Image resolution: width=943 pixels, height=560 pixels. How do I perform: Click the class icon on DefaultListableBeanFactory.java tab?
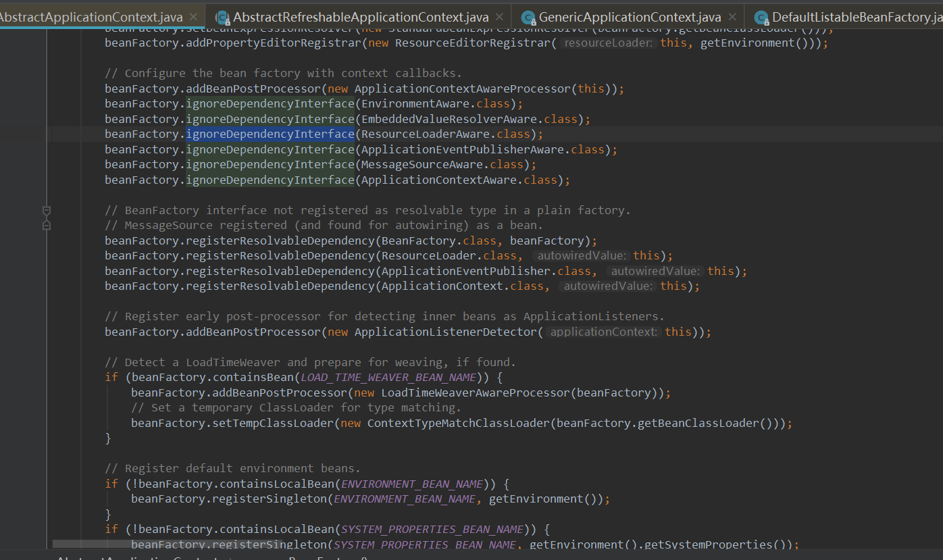click(761, 18)
